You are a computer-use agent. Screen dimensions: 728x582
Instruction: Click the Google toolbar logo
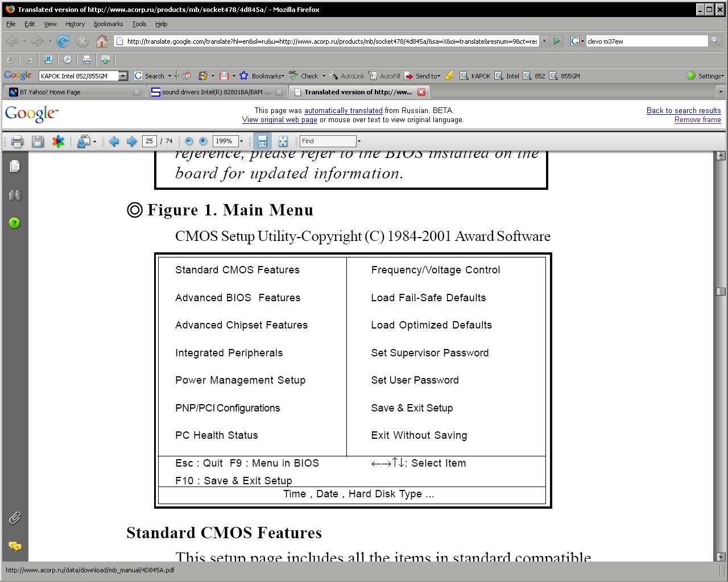18,76
